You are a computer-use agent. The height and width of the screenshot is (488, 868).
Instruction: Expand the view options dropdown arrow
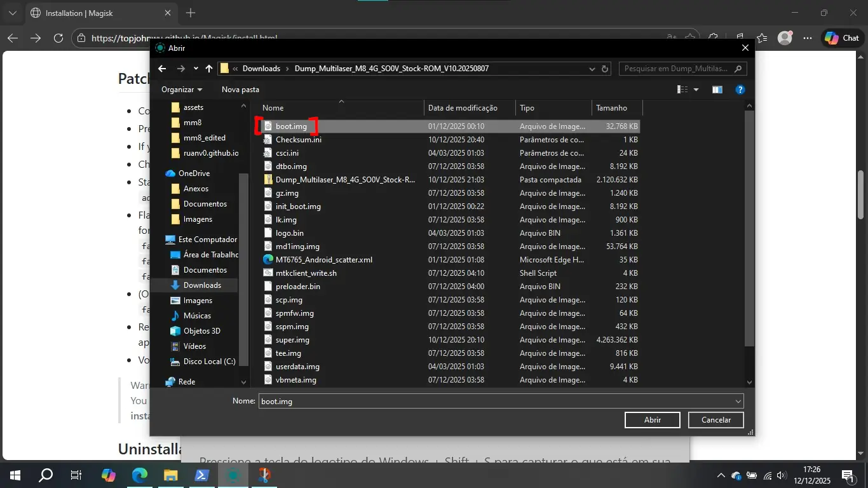point(696,90)
